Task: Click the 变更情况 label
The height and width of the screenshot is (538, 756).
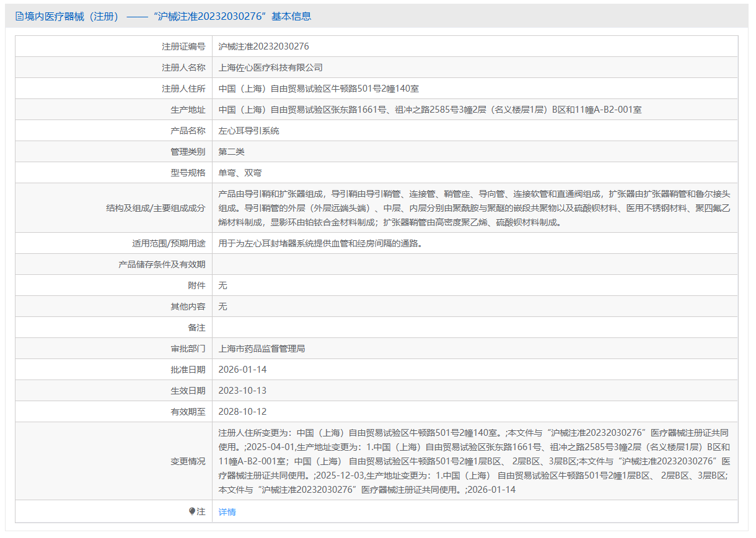Action: [188, 461]
